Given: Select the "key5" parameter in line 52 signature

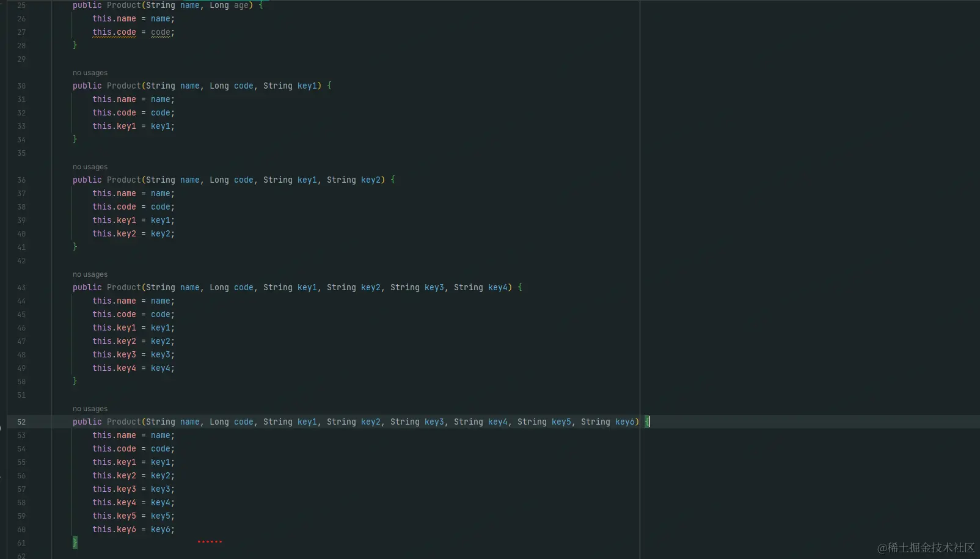Looking at the screenshot, I should (561, 422).
